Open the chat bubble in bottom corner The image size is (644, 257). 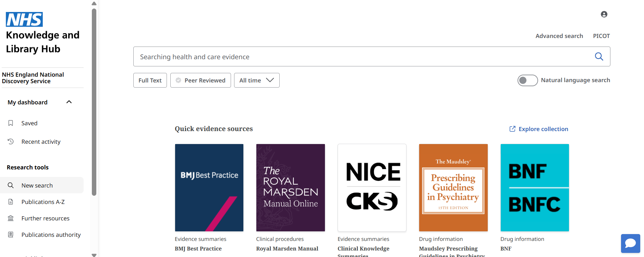(x=631, y=243)
